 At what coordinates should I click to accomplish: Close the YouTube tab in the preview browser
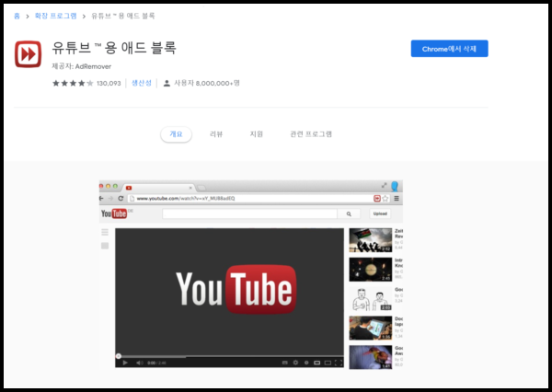[190, 188]
